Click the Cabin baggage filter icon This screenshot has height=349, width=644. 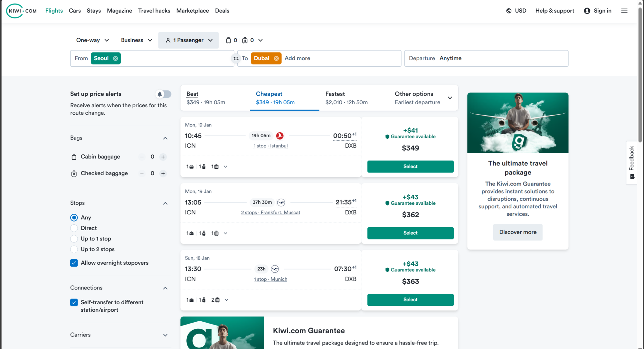[74, 157]
